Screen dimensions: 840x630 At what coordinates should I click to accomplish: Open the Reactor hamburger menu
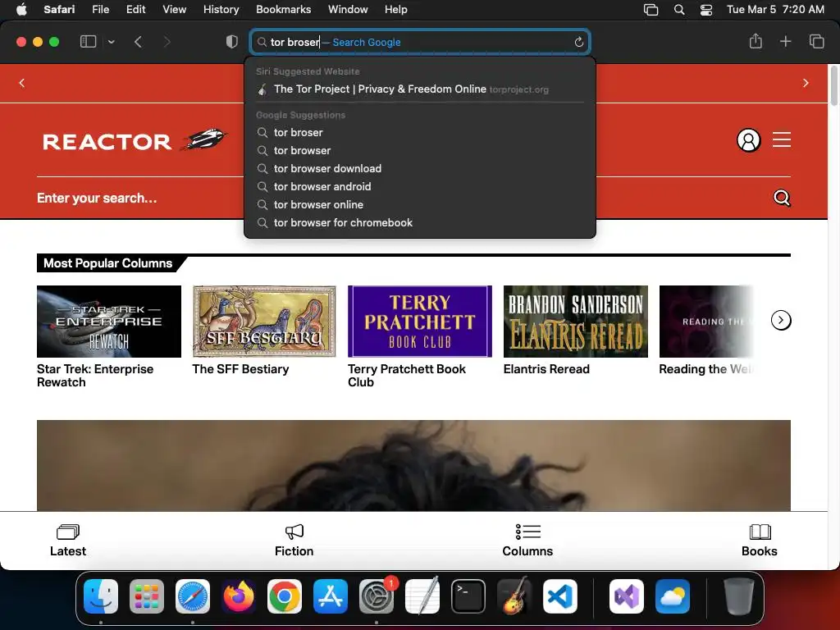tap(782, 139)
